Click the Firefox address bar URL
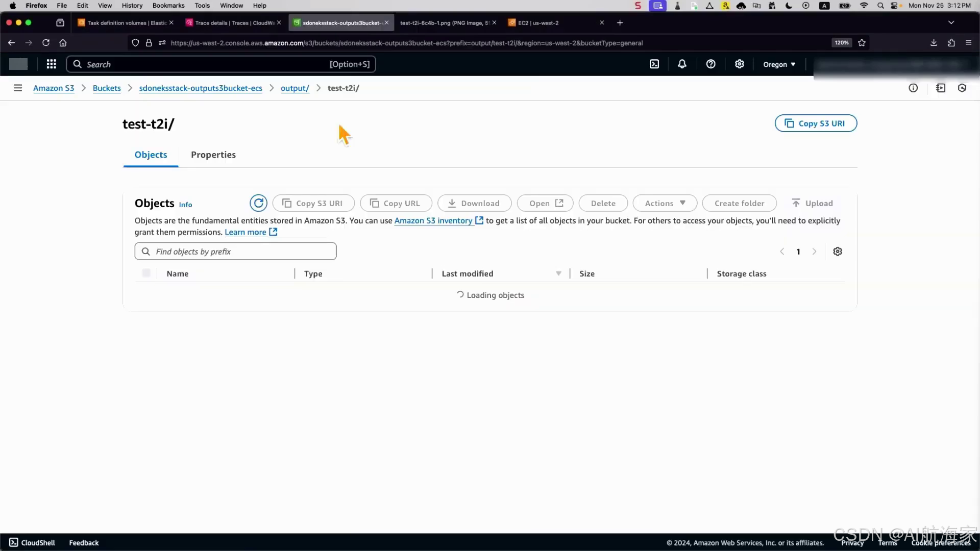Image resolution: width=980 pixels, height=551 pixels. click(406, 43)
